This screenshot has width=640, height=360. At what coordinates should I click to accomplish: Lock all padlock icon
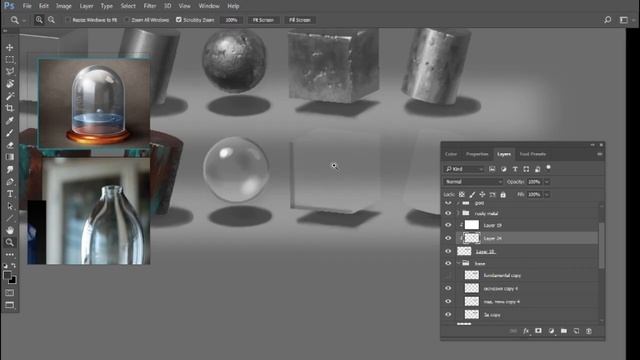coord(503,195)
